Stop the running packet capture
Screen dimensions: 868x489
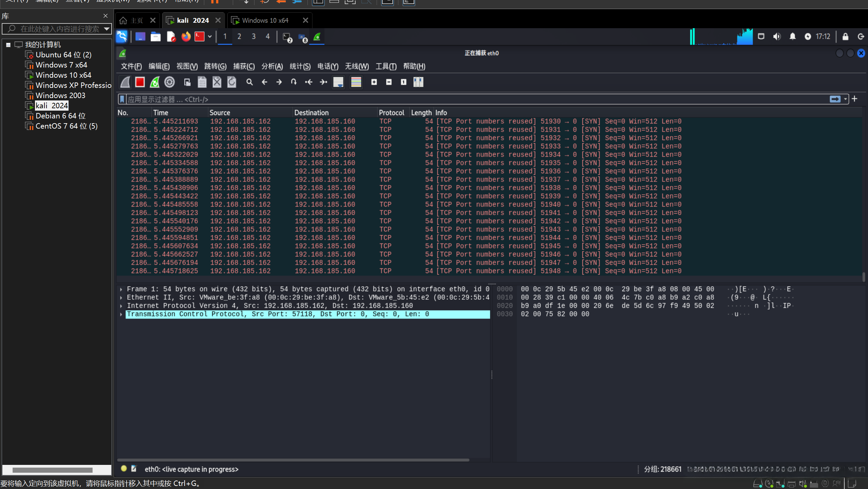(x=140, y=82)
